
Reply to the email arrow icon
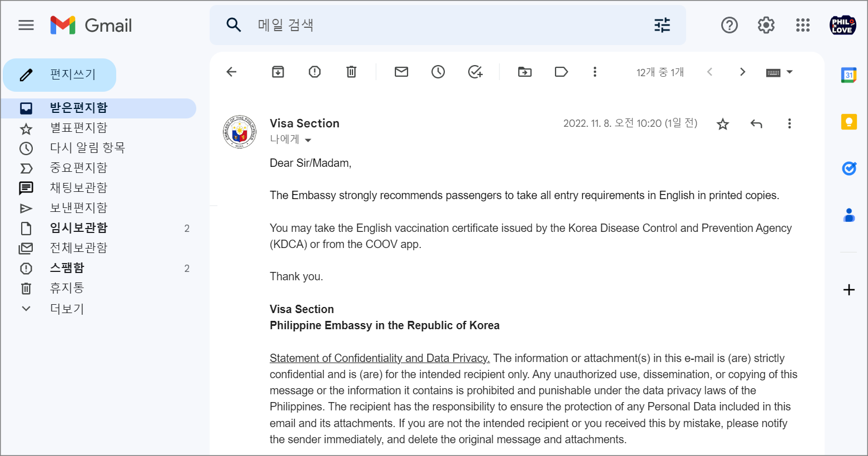[756, 123]
